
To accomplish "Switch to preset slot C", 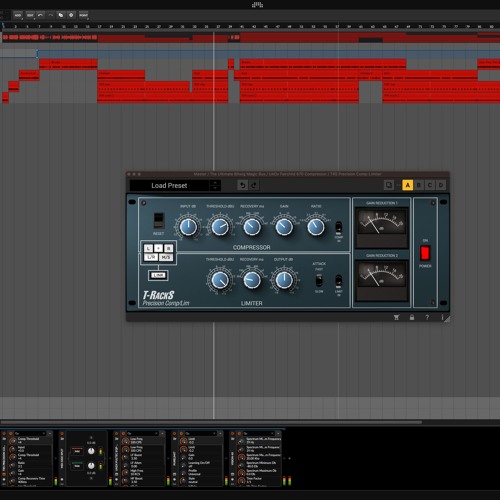I will click(x=430, y=185).
